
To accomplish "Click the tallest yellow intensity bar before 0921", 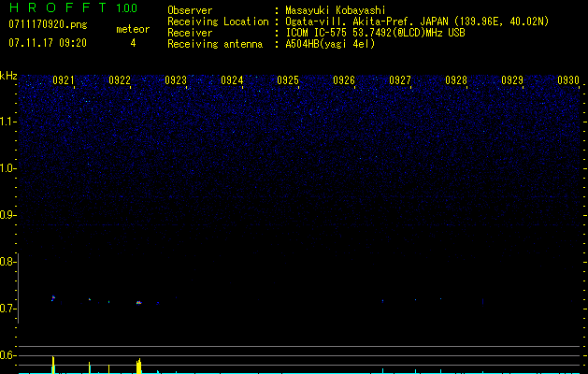I will [53, 365].
